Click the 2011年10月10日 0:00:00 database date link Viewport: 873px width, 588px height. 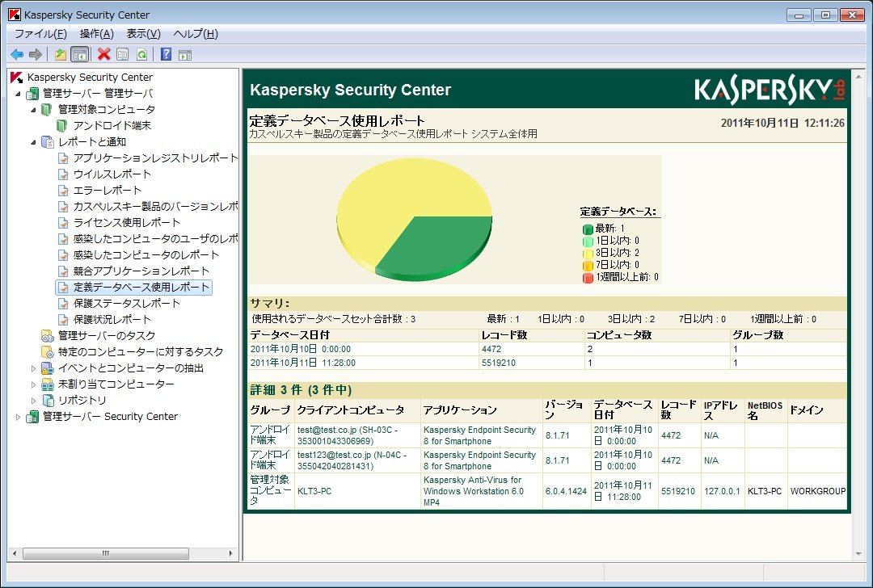pyautogui.click(x=301, y=350)
